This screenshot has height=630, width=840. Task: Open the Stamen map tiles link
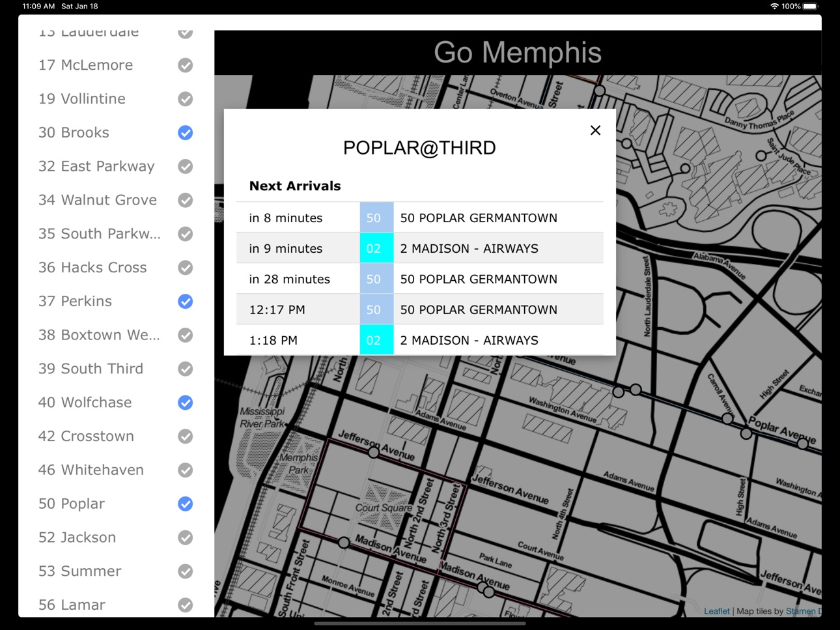(x=803, y=611)
